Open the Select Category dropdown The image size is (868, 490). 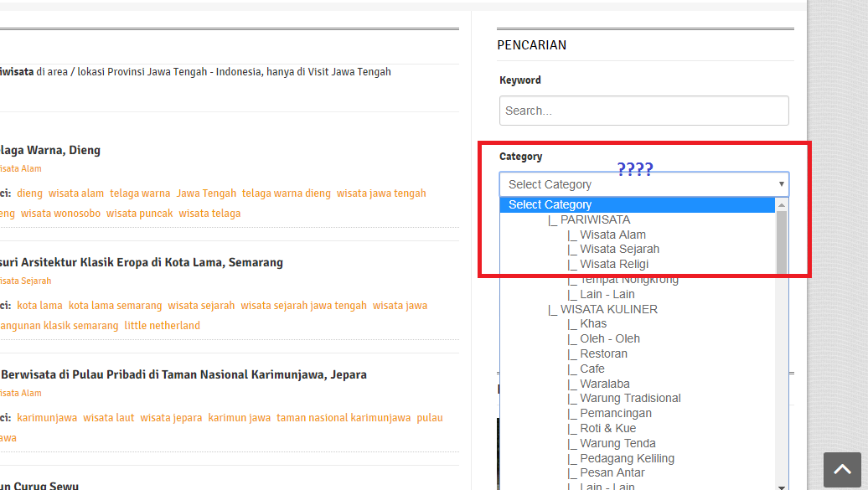[x=643, y=184]
